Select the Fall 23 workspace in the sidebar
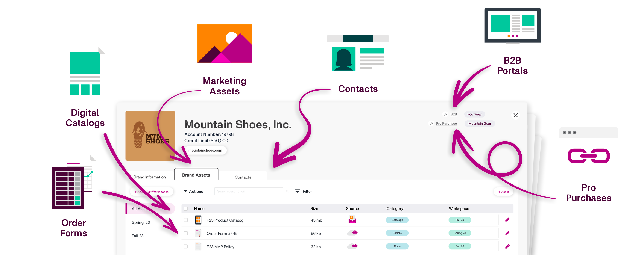This screenshot has width=644, height=255. click(x=138, y=236)
